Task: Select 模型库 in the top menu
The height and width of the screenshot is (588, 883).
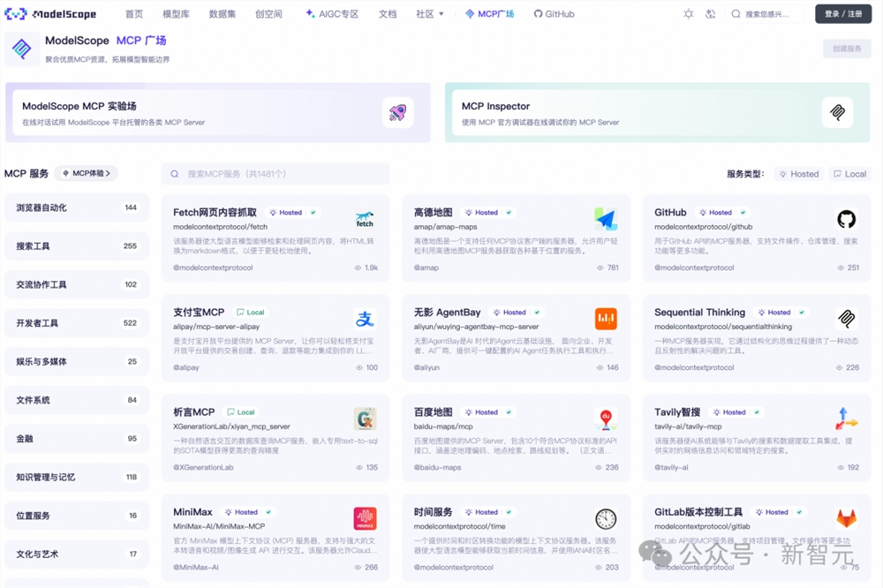Action: click(177, 12)
